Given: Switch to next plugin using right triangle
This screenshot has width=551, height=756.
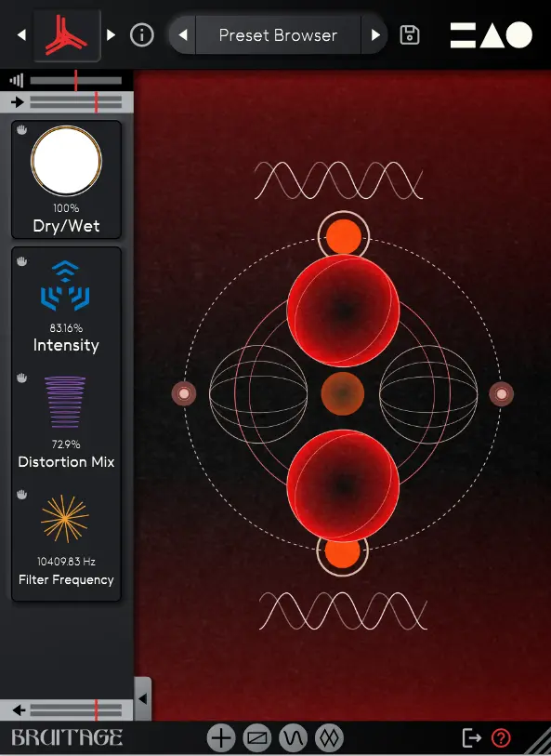Looking at the screenshot, I should [111, 35].
